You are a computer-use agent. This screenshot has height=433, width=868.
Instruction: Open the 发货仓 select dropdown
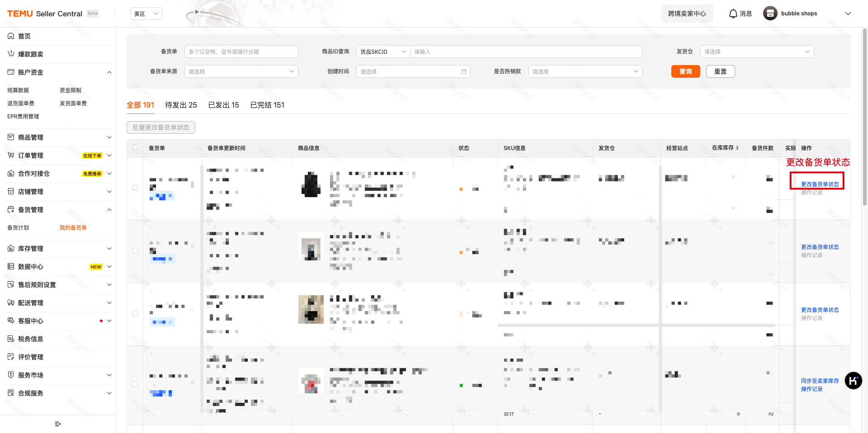pyautogui.click(x=756, y=52)
